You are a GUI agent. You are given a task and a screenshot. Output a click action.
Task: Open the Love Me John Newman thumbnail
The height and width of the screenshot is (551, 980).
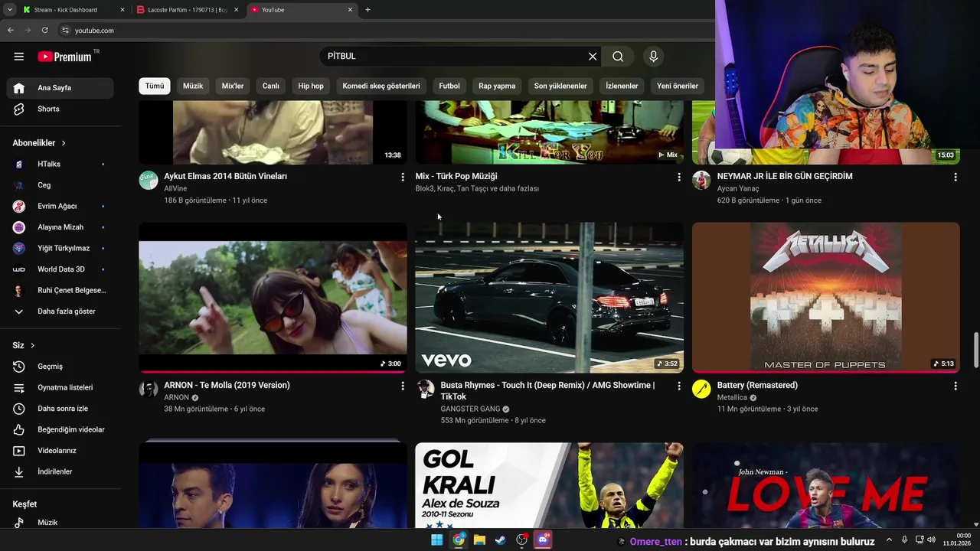(826, 485)
